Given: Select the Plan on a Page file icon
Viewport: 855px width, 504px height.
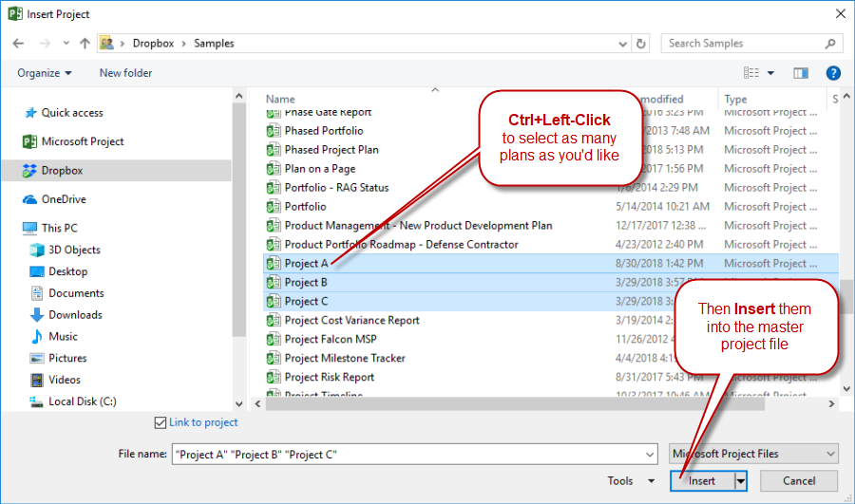Looking at the screenshot, I should pos(274,169).
